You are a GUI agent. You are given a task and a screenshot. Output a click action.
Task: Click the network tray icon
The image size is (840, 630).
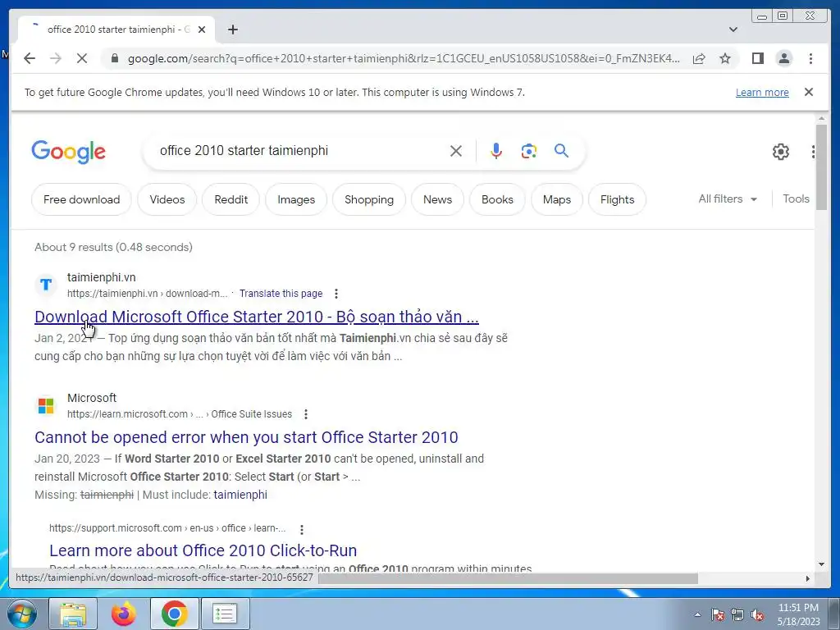[737, 614]
